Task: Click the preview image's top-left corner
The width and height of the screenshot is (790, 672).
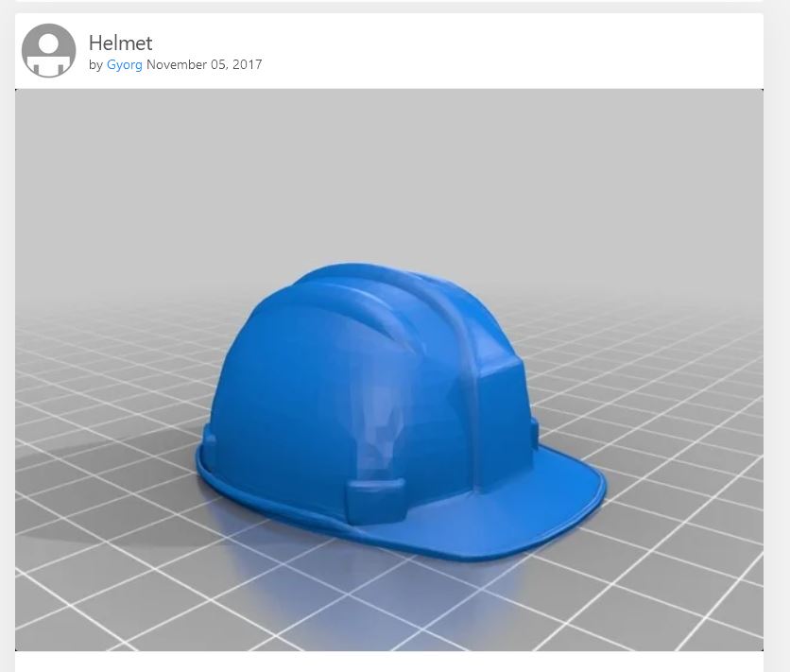Action: coord(19,93)
